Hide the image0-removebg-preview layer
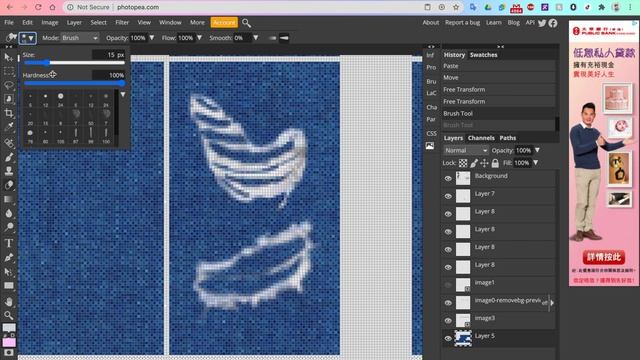 coord(448,303)
